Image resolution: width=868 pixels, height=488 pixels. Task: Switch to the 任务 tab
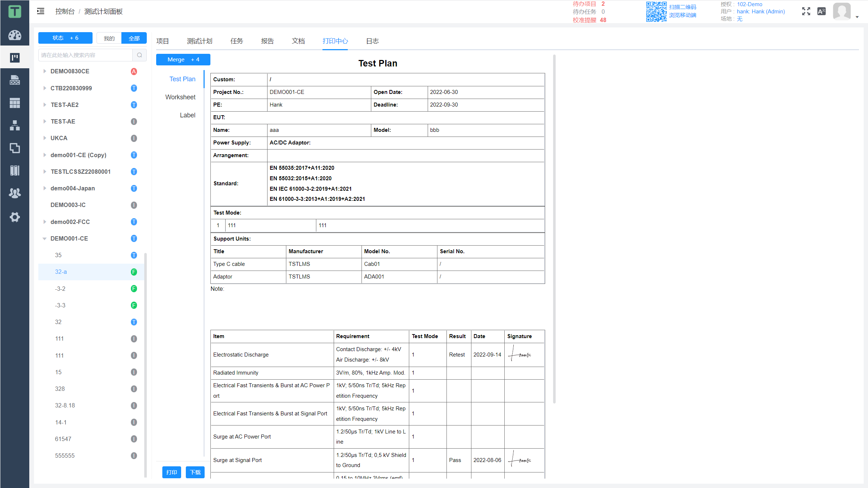point(237,41)
